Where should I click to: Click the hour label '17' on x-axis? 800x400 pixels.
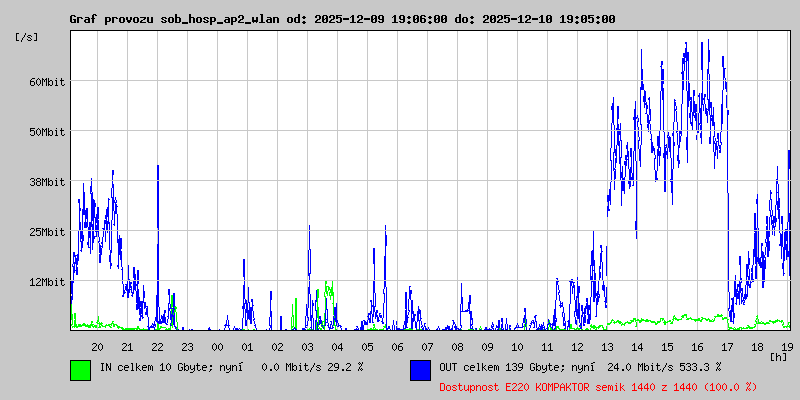(727, 347)
